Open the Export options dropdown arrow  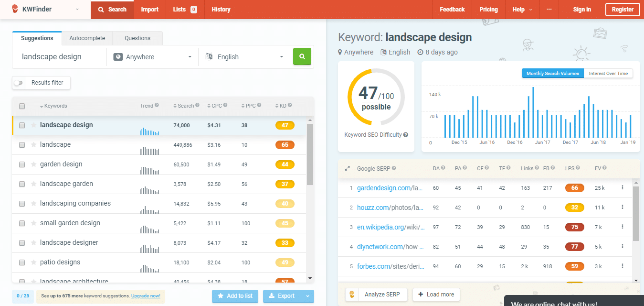(x=308, y=296)
